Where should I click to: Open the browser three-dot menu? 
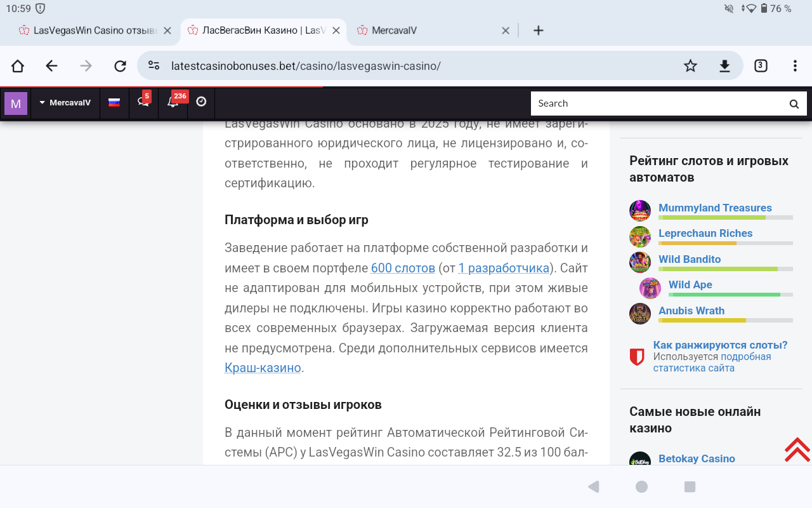[x=795, y=66]
